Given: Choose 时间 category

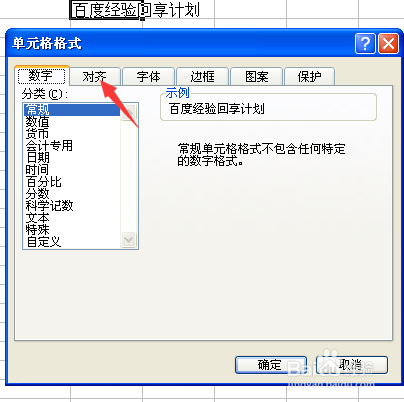Looking at the screenshot, I should point(37,170).
